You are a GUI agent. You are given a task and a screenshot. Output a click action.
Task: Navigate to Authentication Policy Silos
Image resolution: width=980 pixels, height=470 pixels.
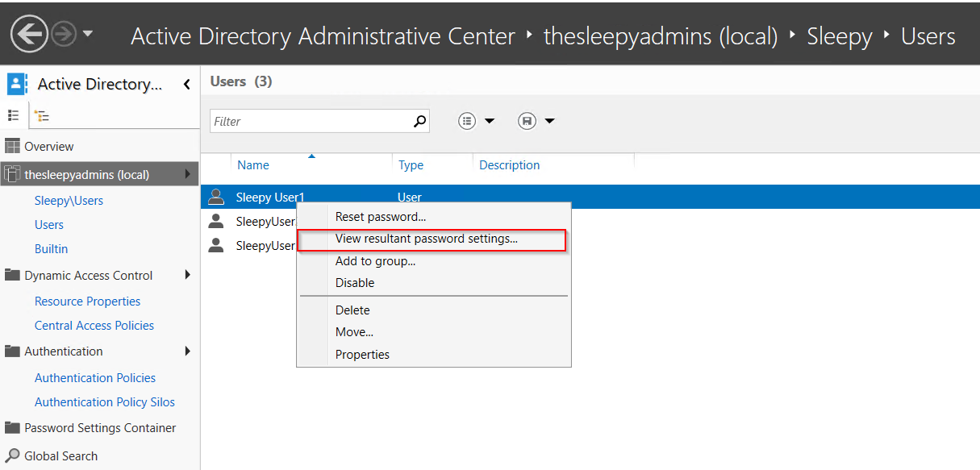point(106,401)
